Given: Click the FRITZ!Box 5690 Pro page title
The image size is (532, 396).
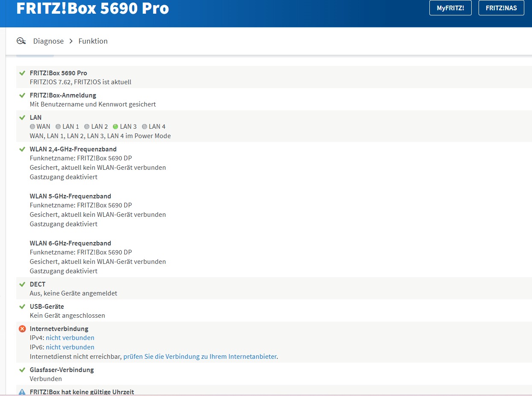Looking at the screenshot, I should [92, 8].
